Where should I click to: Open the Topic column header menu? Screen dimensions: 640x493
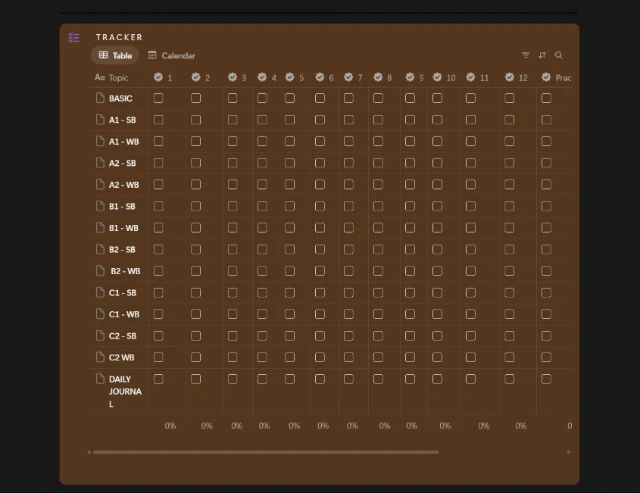pyautogui.click(x=112, y=77)
